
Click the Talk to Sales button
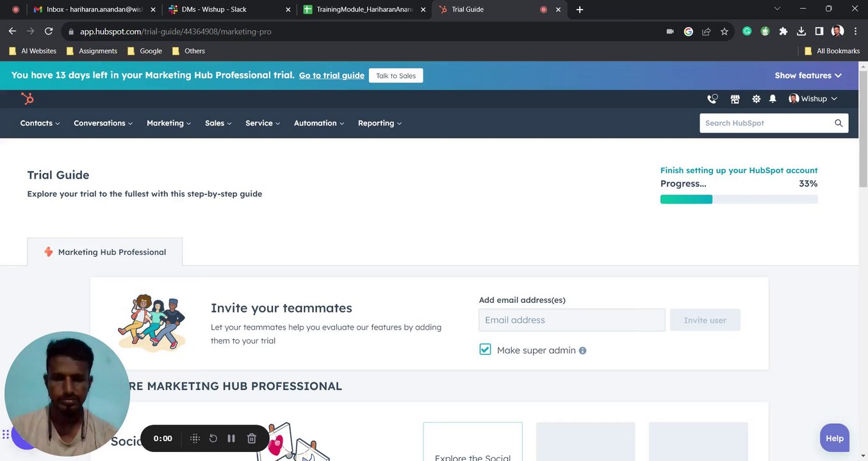pos(396,76)
